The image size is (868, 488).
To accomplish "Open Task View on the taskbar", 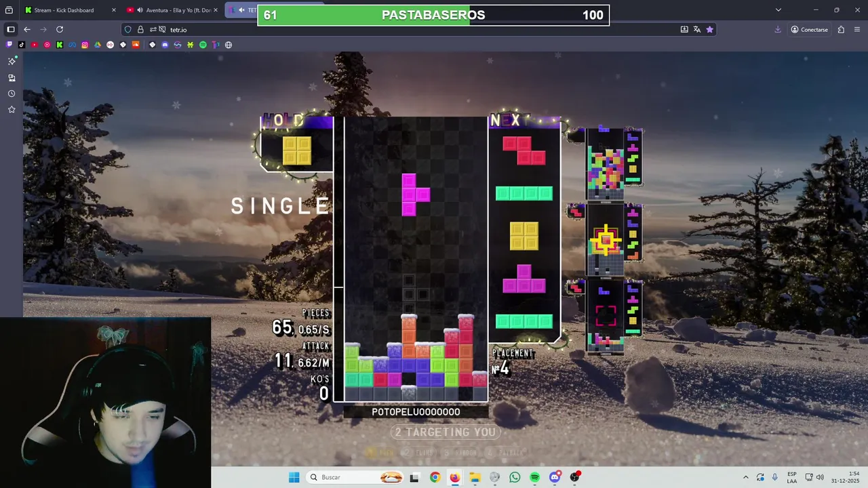I will point(414,477).
